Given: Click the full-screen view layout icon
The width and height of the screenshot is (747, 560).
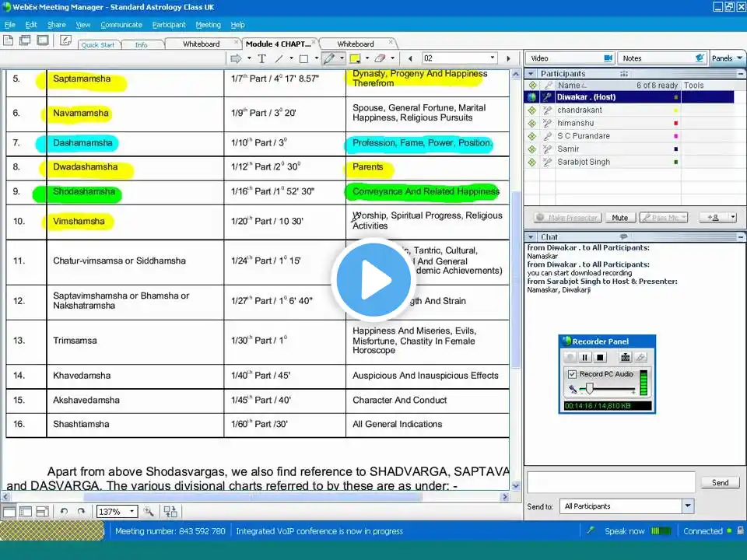Looking at the screenshot, I should click(42, 512).
